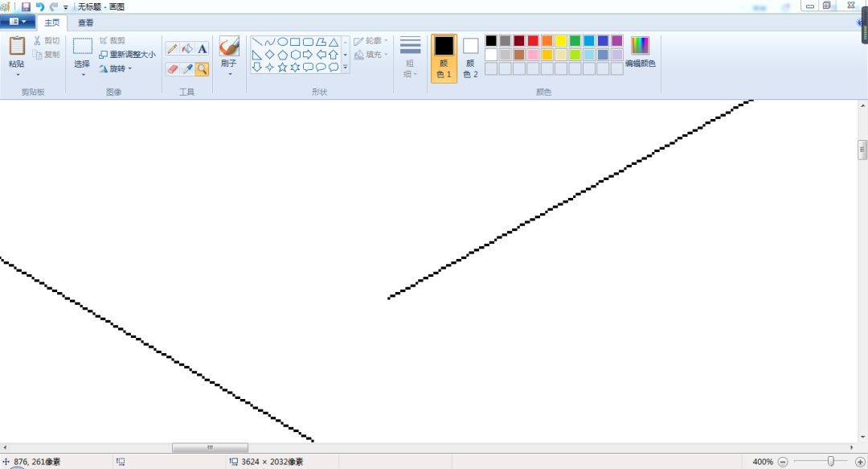Screen dimensions: 868x469
Task: Select the Six-point star shape
Action: click(x=295, y=67)
